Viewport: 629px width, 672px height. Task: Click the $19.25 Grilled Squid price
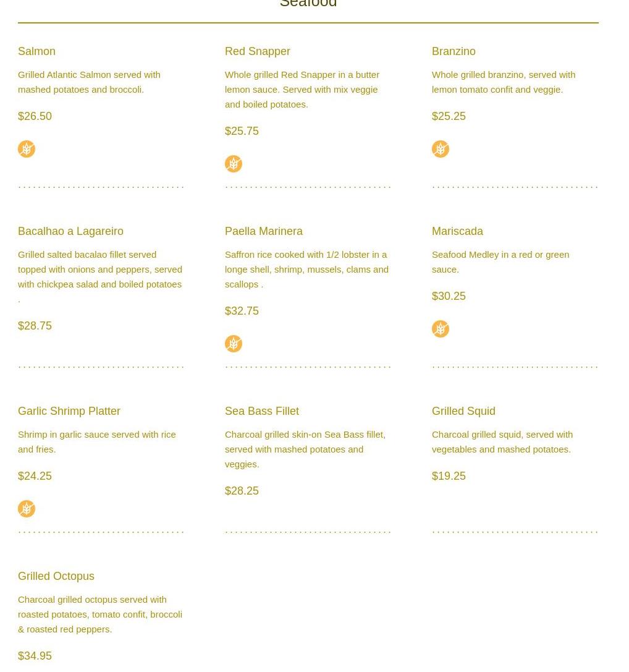coord(449,476)
